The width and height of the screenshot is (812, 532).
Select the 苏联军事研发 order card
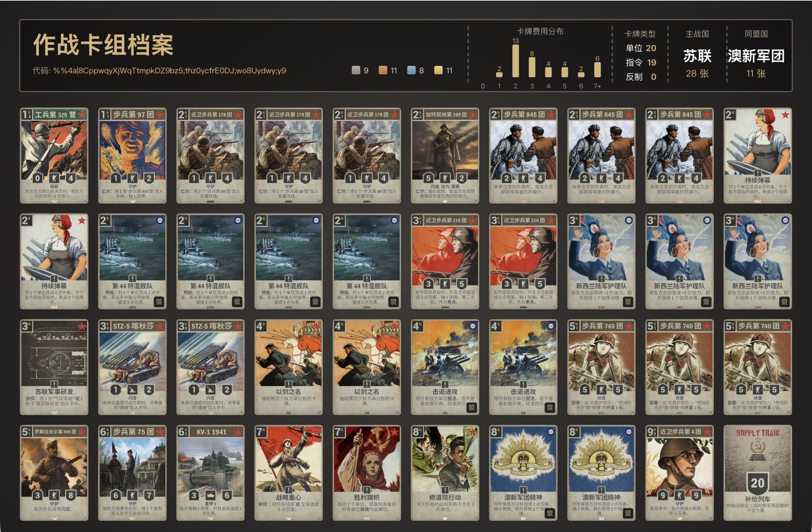pyautogui.click(x=54, y=367)
